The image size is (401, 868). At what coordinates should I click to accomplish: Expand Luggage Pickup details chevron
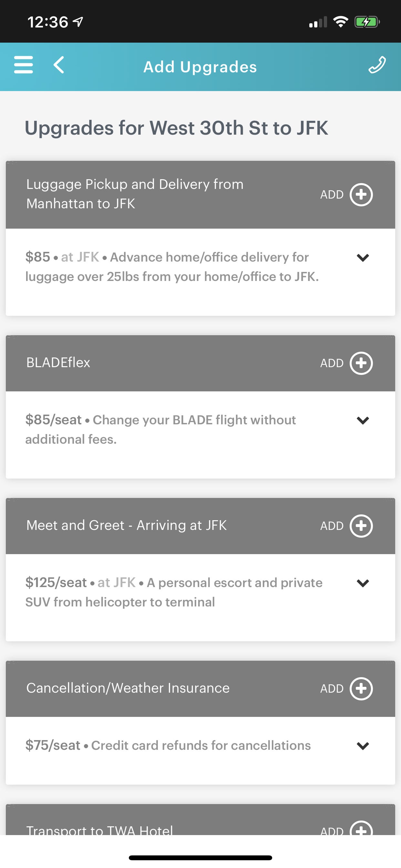[x=363, y=258]
